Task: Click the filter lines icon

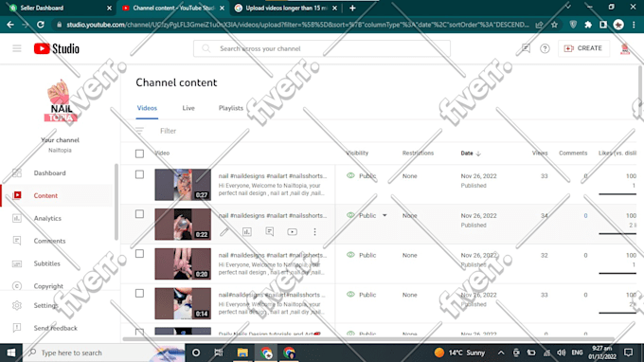Action: [139, 131]
